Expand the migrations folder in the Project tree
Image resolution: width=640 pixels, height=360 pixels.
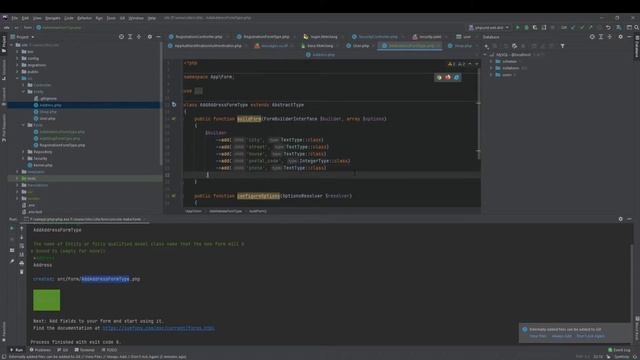click(18, 65)
